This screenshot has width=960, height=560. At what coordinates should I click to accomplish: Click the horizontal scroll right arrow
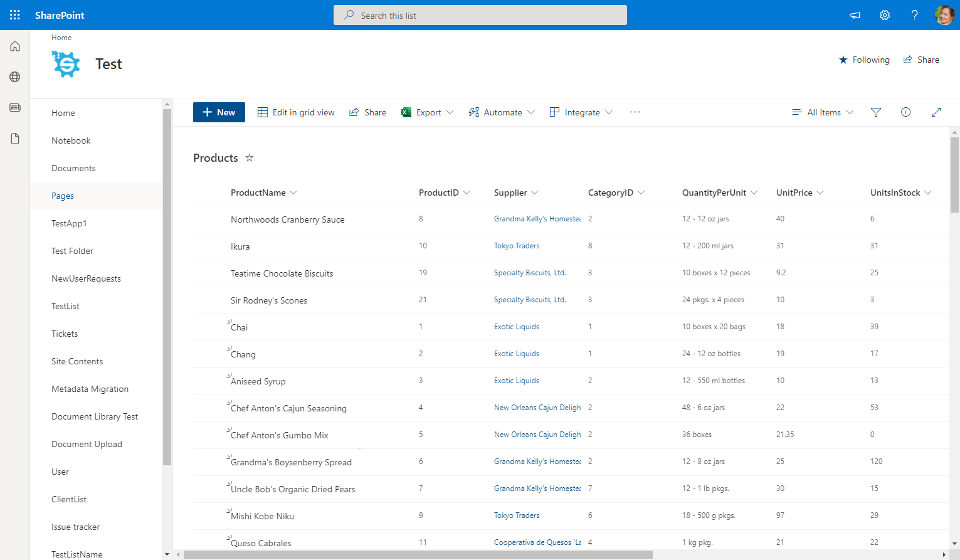[x=944, y=555]
